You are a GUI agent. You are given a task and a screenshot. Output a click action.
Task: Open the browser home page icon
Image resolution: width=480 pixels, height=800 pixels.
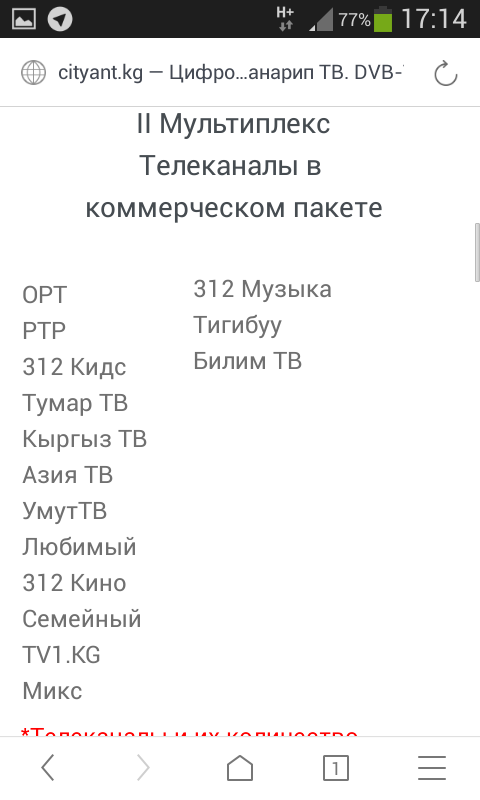pyautogui.click(x=240, y=768)
